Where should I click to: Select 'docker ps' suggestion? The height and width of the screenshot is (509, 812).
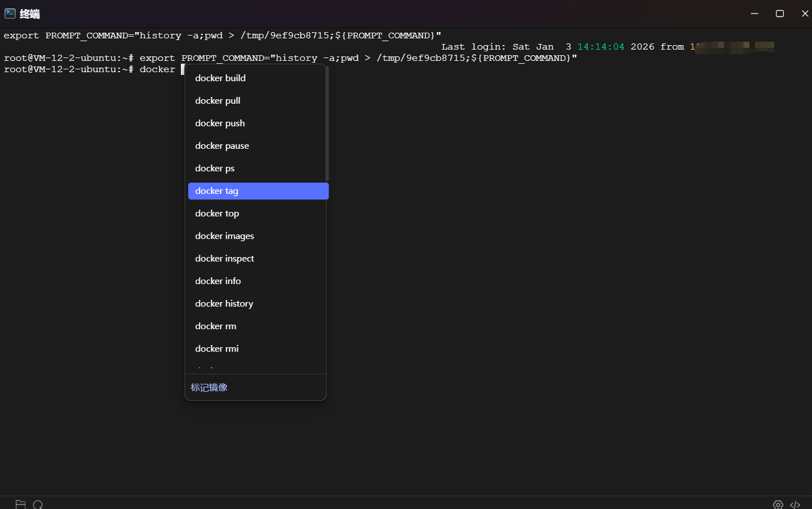click(x=257, y=168)
